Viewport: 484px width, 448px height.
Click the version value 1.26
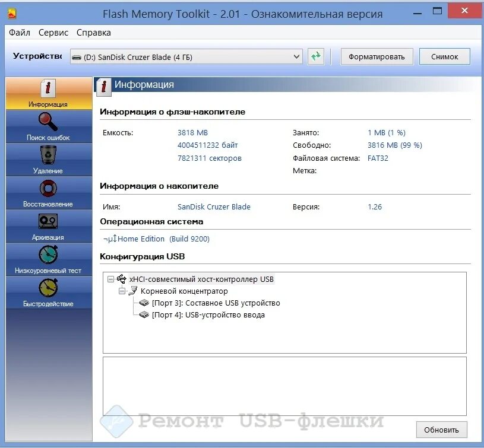375,206
